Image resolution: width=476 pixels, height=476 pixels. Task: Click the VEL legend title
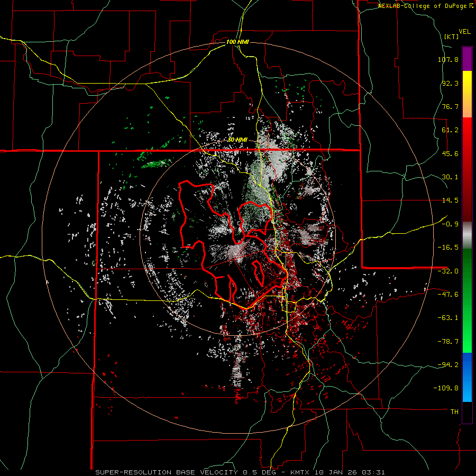click(x=464, y=32)
